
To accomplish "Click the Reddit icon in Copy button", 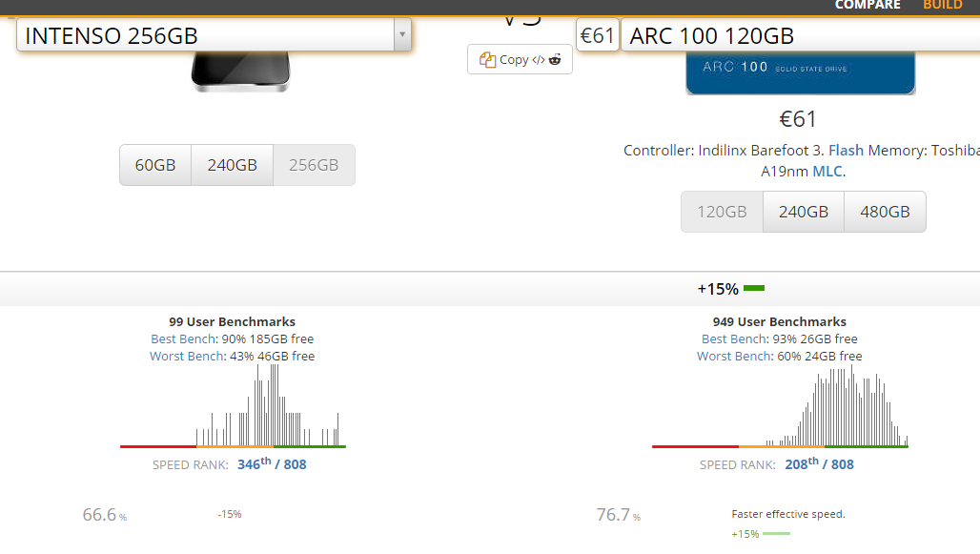I will [555, 59].
